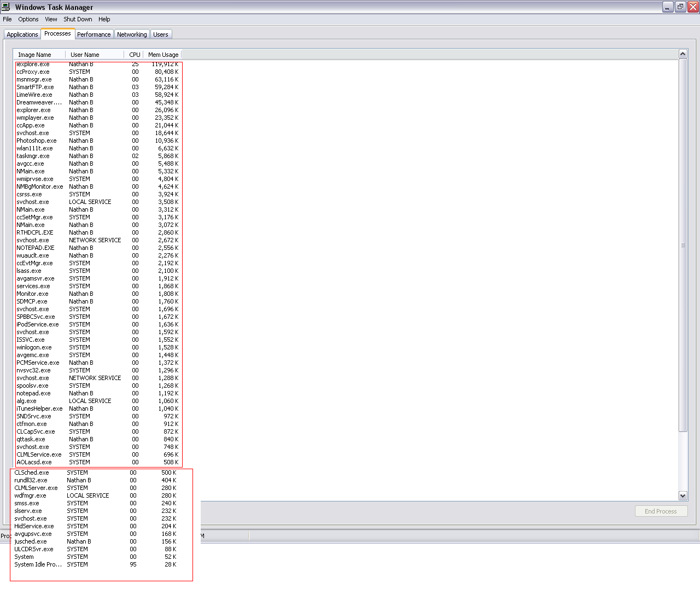Open the Shut Down menu

click(x=78, y=19)
